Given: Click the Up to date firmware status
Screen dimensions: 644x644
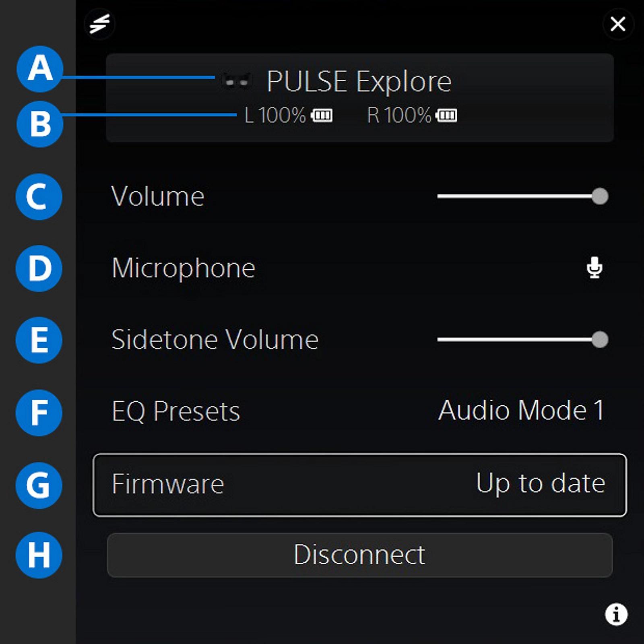Looking at the screenshot, I should 541,483.
